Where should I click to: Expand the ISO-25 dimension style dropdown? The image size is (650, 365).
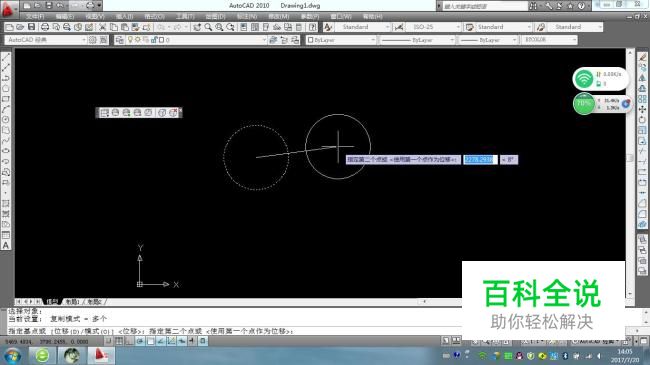click(x=434, y=27)
